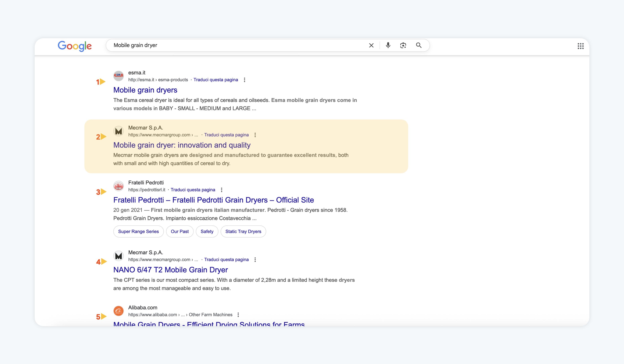Click the esma.it favicon

coord(119,76)
